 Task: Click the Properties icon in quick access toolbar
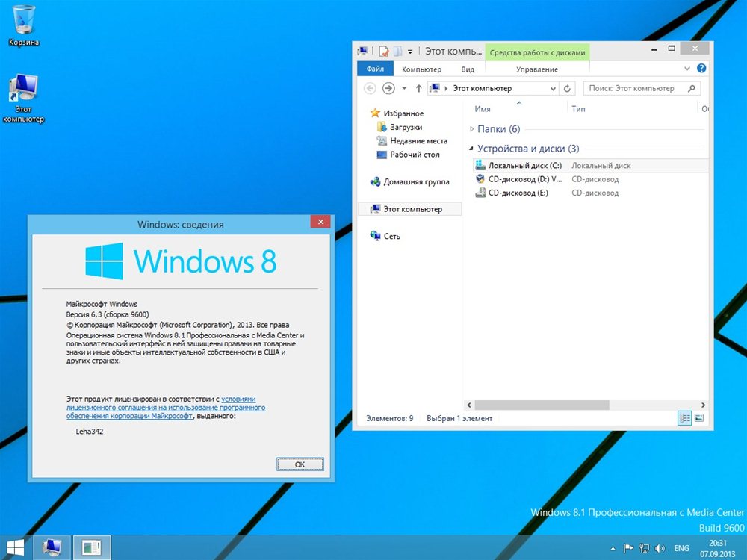384,51
